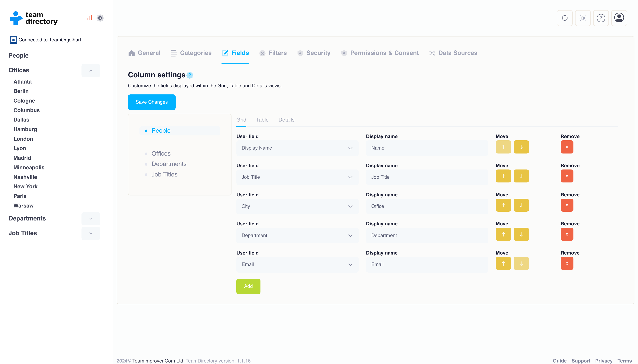Toggle light/dark theme sun icon

coord(583,18)
